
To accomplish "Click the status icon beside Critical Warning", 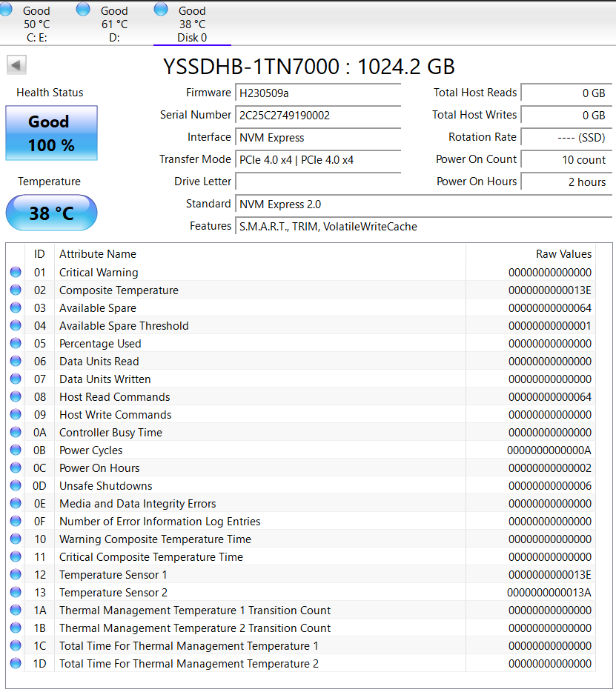I will pos(16,273).
